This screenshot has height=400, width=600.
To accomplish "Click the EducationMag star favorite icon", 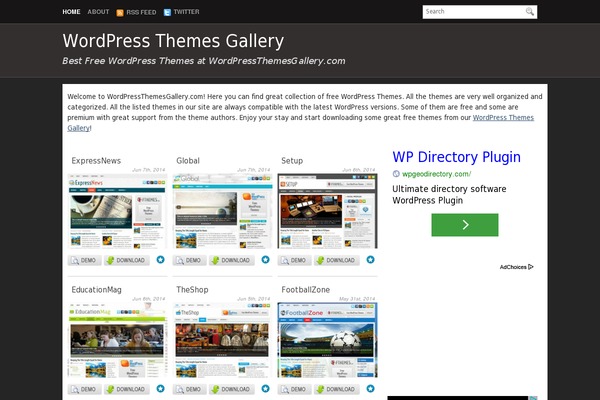I will coord(160,389).
